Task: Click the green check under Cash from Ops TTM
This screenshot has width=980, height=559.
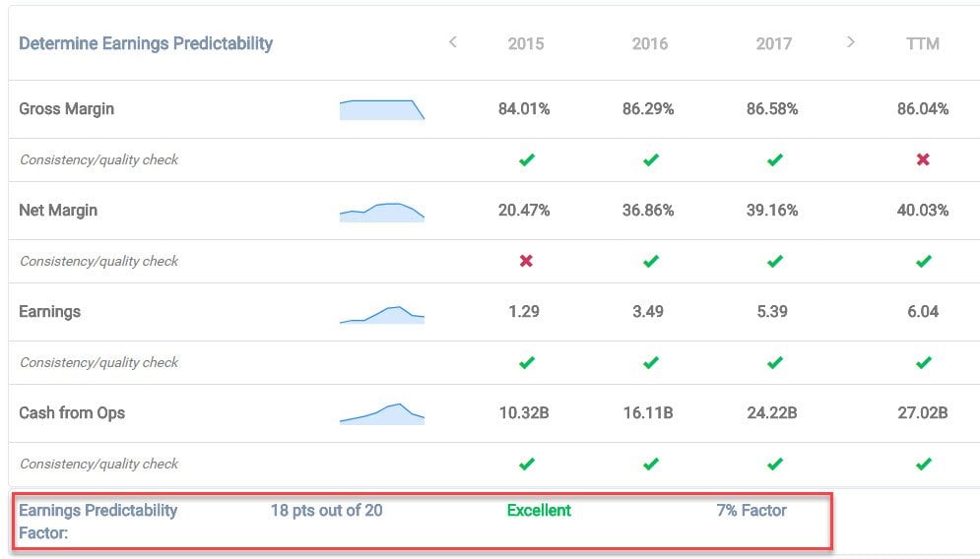Action: (x=923, y=464)
